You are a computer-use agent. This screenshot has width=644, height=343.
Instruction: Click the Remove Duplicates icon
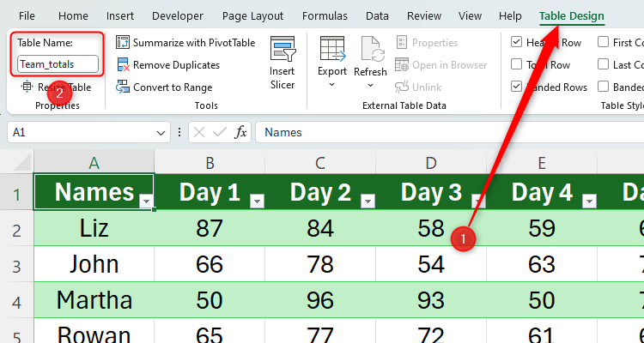(x=123, y=64)
